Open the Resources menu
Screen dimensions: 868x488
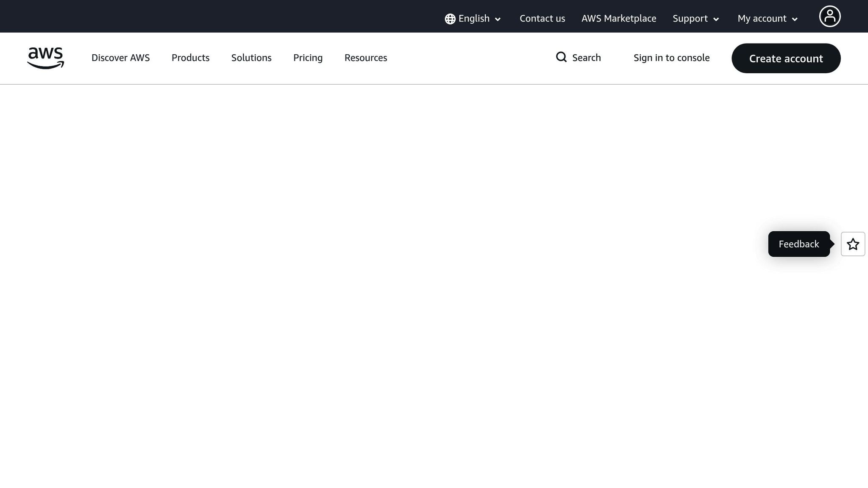[x=365, y=58]
